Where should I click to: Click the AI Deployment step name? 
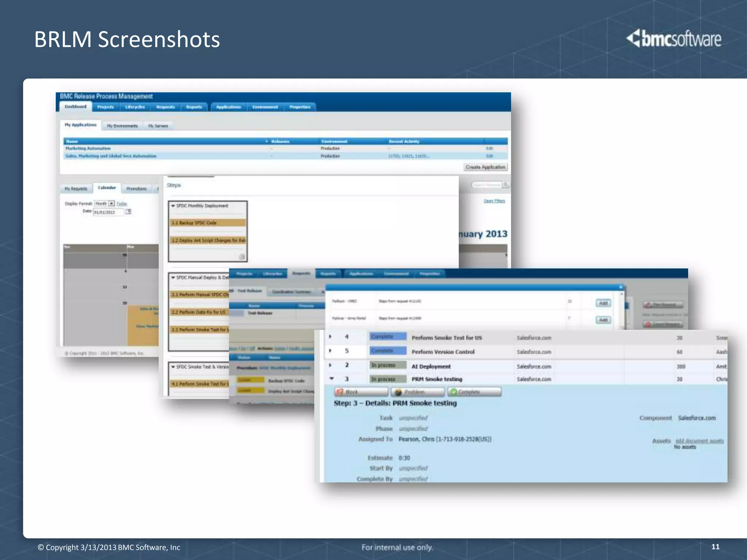click(x=431, y=366)
